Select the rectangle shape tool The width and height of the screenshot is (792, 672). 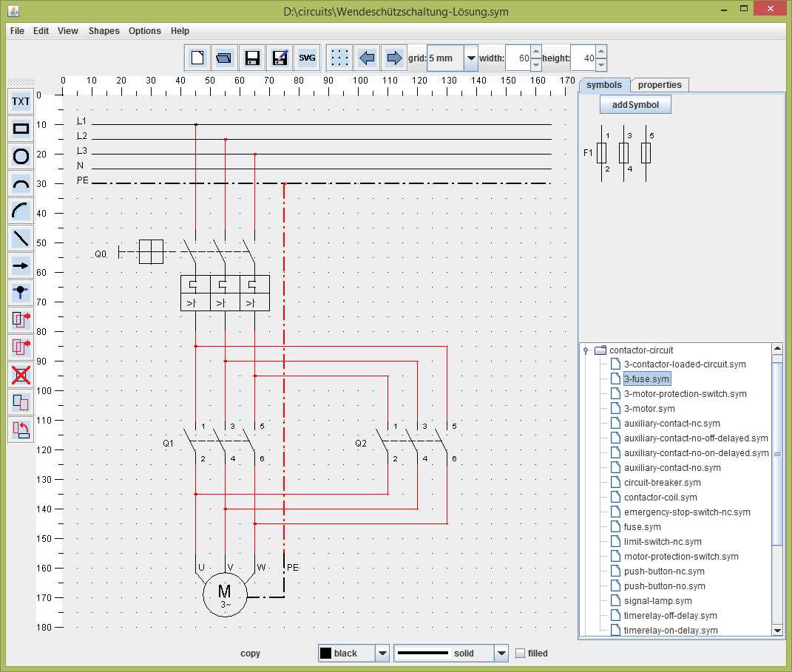tap(21, 129)
